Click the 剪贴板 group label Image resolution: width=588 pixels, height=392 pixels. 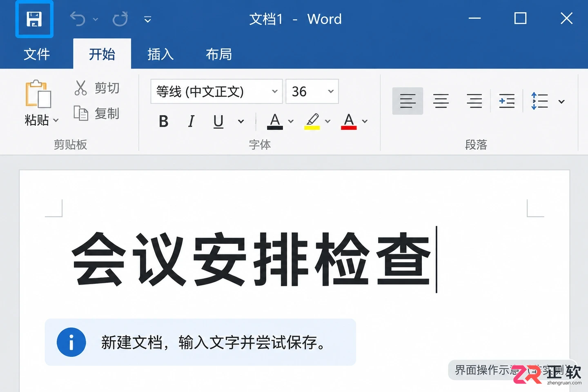pyautogui.click(x=70, y=144)
